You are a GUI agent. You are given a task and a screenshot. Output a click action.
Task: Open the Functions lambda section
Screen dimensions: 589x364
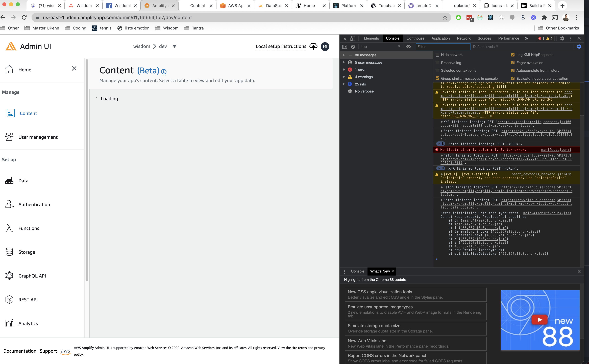click(29, 228)
